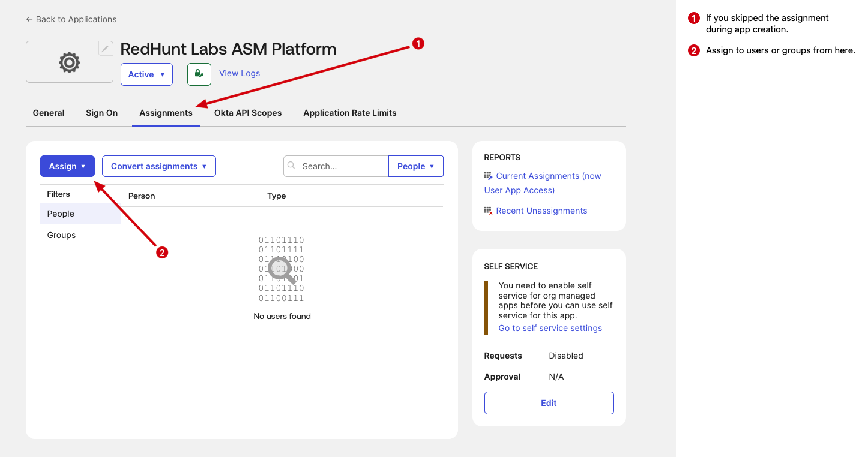Image resolution: width=868 pixels, height=457 pixels.
Task: Click the pencil edit logo icon
Action: click(x=105, y=49)
